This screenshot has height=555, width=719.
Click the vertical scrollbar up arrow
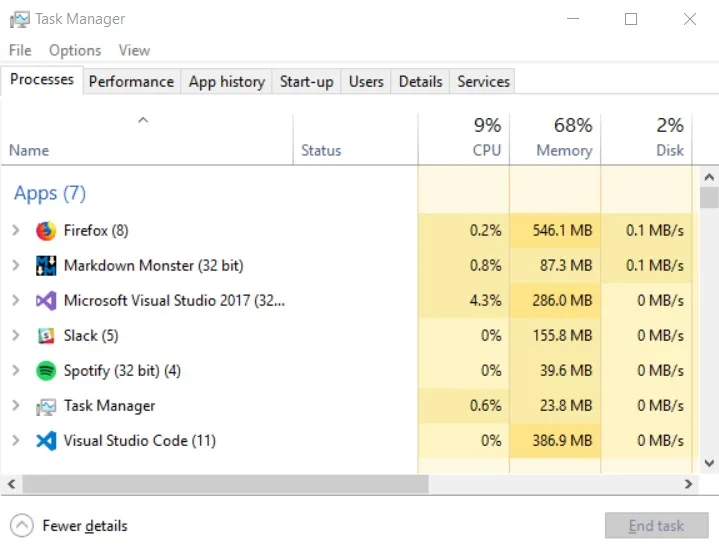point(709,177)
